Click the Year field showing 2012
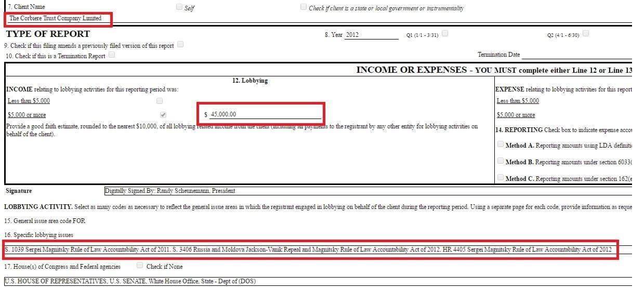Screen dimensions: 644x302 [x=371, y=35]
